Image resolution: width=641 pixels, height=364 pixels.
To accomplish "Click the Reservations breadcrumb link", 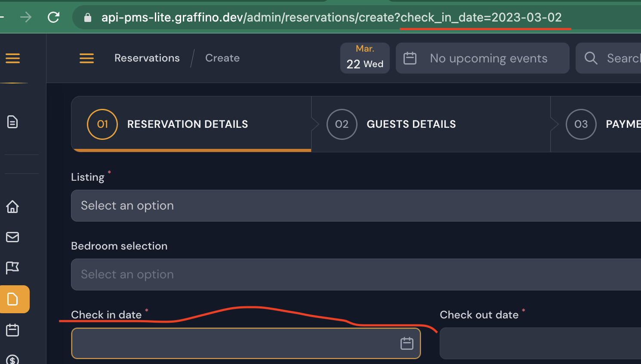I will click(147, 58).
